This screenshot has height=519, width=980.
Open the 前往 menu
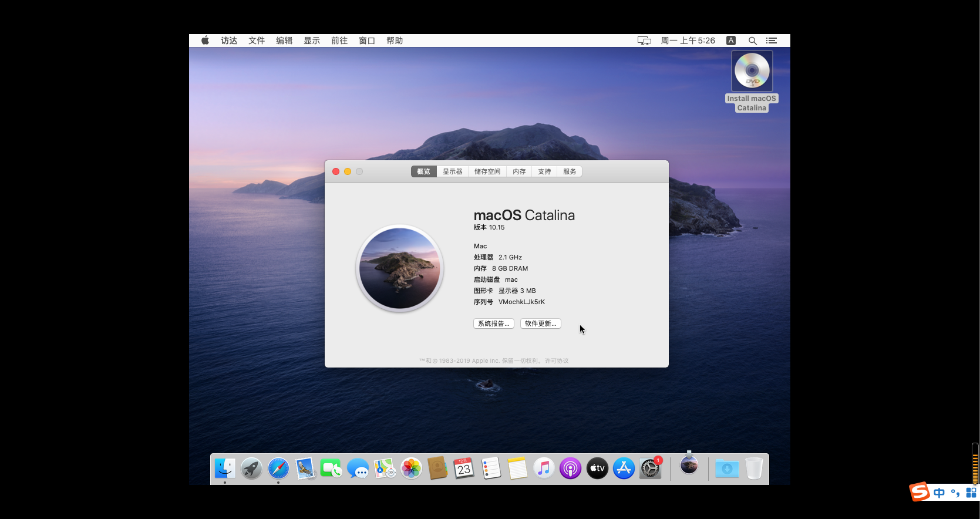[339, 41]
